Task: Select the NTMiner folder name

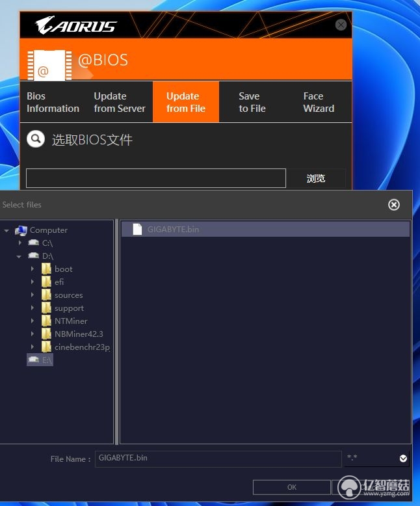Action: coord(71,321)
